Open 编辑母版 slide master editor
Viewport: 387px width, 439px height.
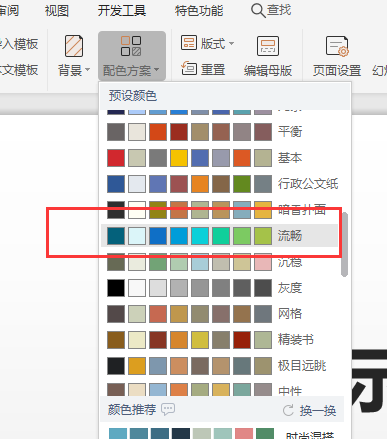268,57
